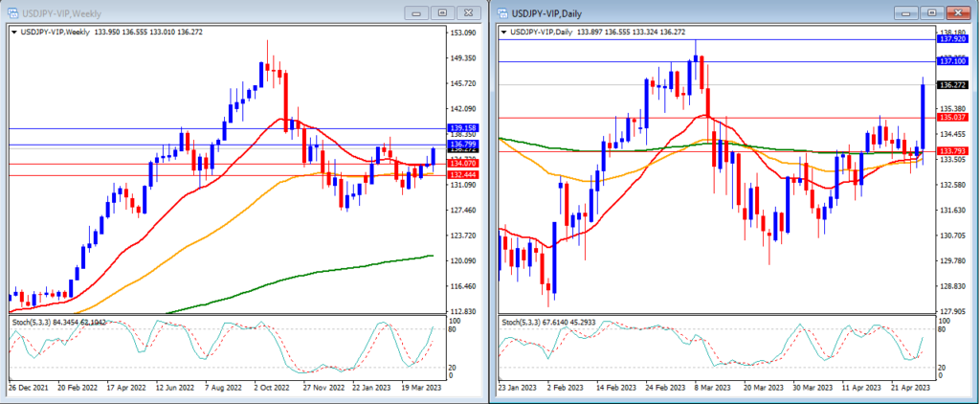Click the Weekly chart window title icon
The image size is (980, 404).
click(x=13, y=12)
